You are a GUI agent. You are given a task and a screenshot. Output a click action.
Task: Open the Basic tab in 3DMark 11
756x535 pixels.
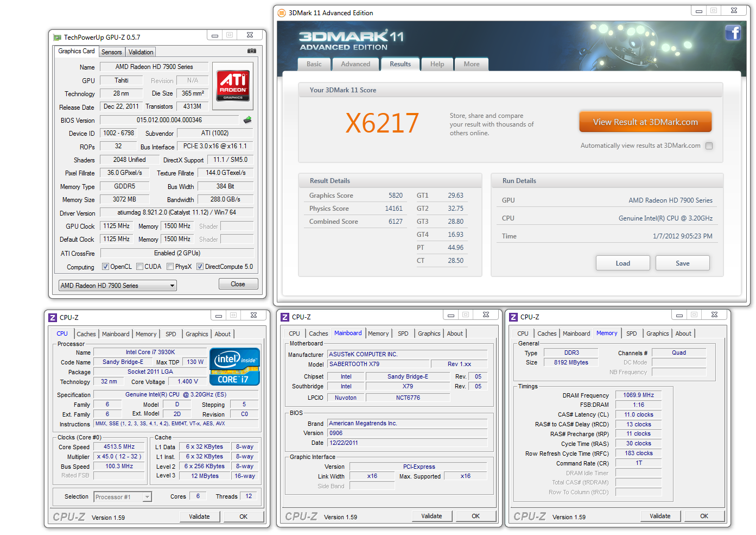pyautogui.click(x=314, y=64)
